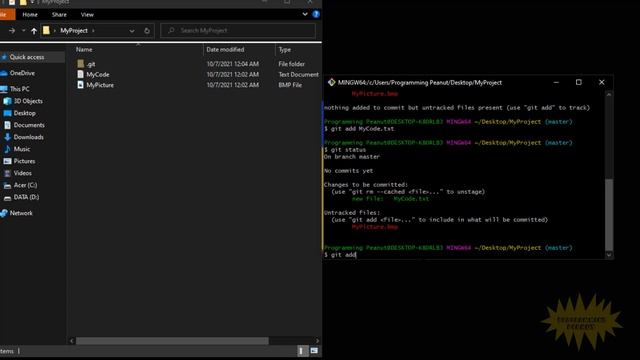Select the .git folder

91,64
